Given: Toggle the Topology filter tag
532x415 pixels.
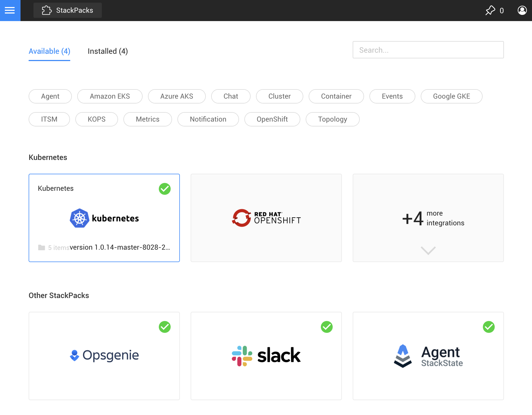Looking at the screenshot, I should (x=332, y=119).
